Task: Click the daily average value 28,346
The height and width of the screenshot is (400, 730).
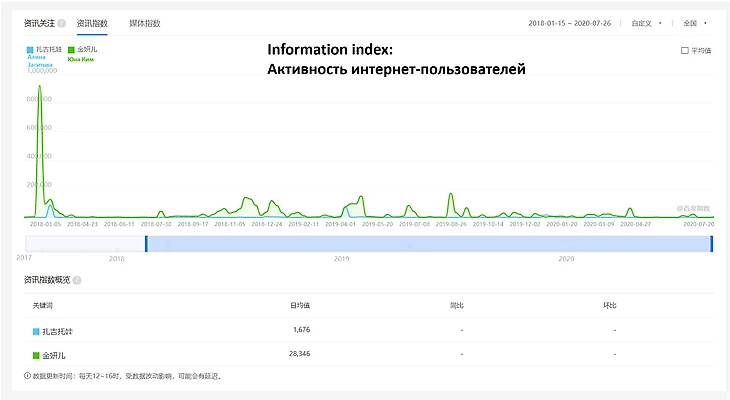Action: pos(299,354)
